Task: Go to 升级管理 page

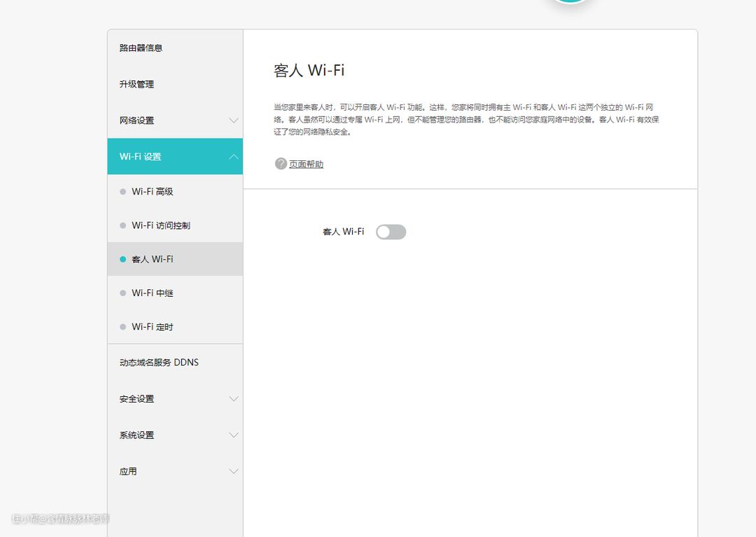Action: click(x=136, y=85)
